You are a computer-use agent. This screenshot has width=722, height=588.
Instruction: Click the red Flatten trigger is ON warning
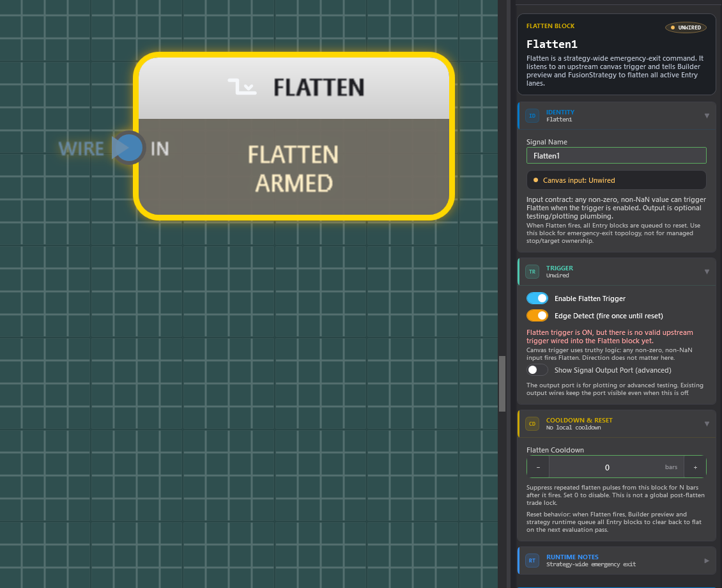pyautogui.click(x=609, y=337)
